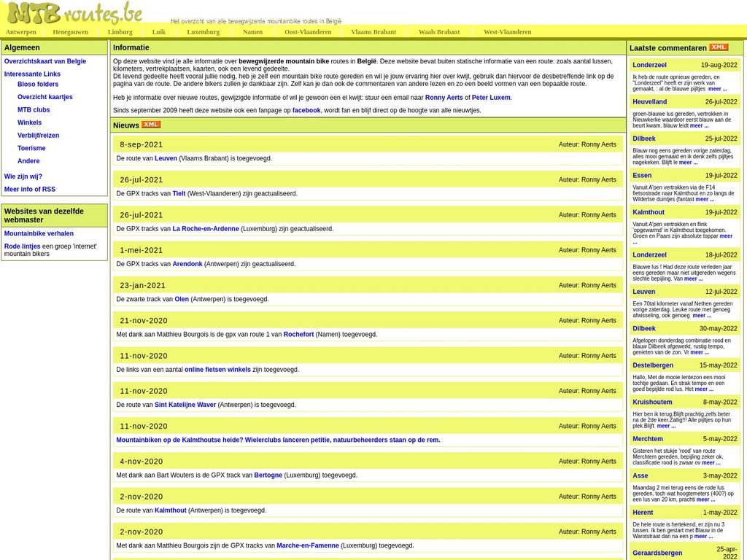Viewport: 747px width, 560px height.
Task: Open Dilbeek comment dated 25-jul-2022
Action: tap(644, 139)
